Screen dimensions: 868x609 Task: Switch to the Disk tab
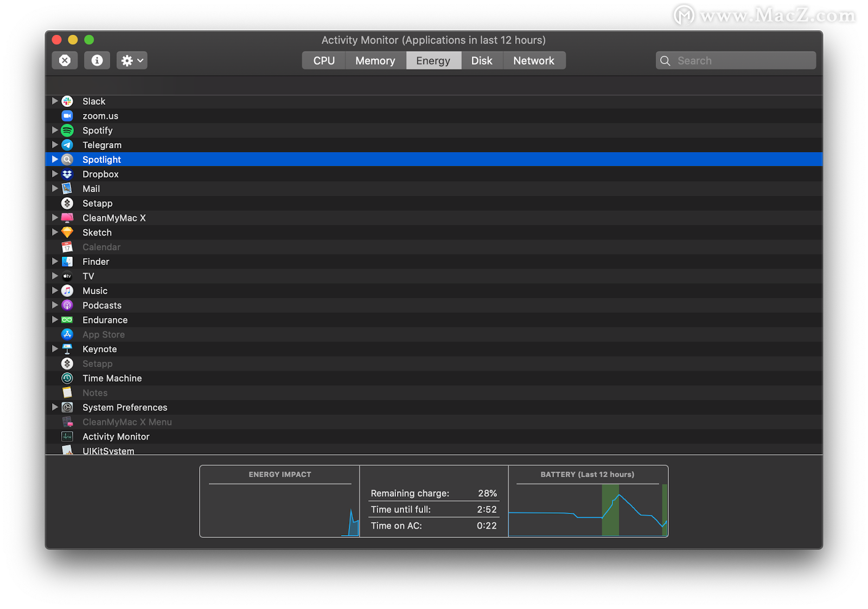482,61
